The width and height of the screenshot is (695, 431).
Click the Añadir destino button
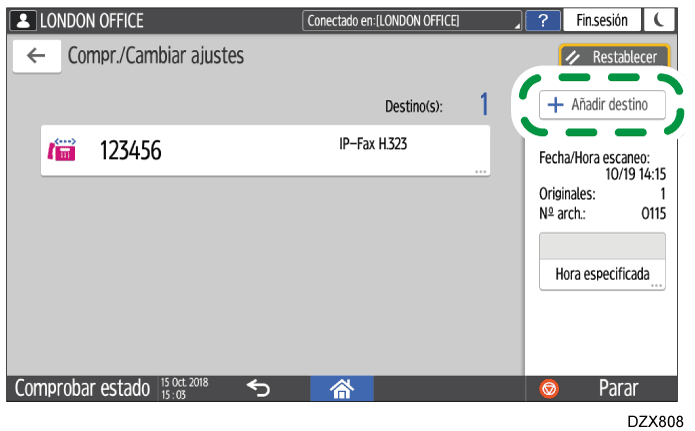click(x=602, y=105)
